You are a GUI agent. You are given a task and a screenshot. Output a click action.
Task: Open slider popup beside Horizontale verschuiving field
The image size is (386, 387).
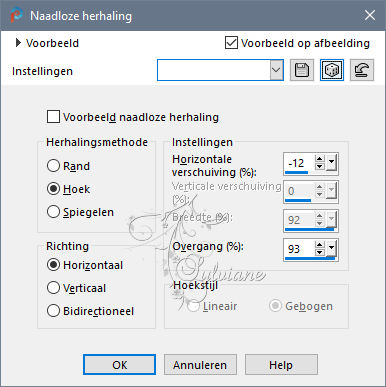point(331,162)
